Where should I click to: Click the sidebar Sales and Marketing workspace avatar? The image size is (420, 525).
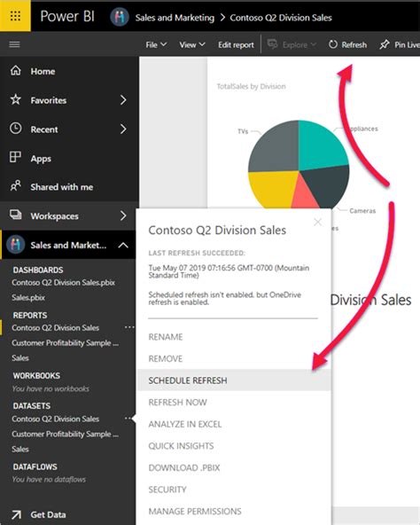click(15, 245)
